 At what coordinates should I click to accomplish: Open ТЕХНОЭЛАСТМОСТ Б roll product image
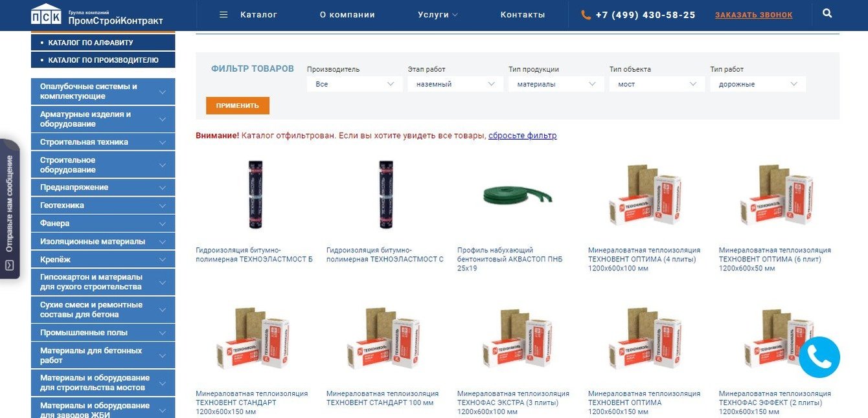[x=256, y=194]
